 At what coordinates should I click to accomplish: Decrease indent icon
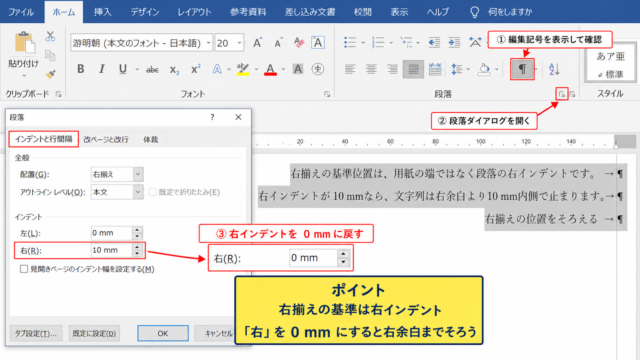click(434, 42)
